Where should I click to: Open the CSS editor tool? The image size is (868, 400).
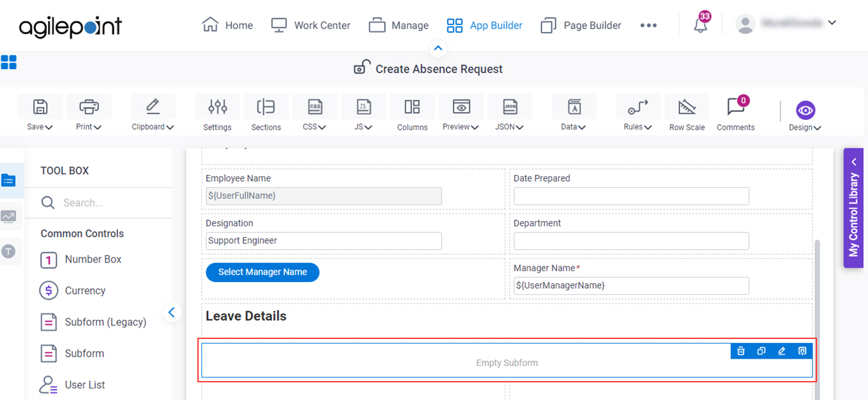(x=315, y=113)
